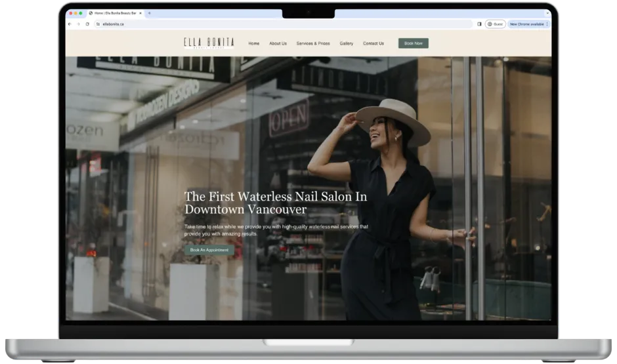Open the Contact Us navigation link

373,43
